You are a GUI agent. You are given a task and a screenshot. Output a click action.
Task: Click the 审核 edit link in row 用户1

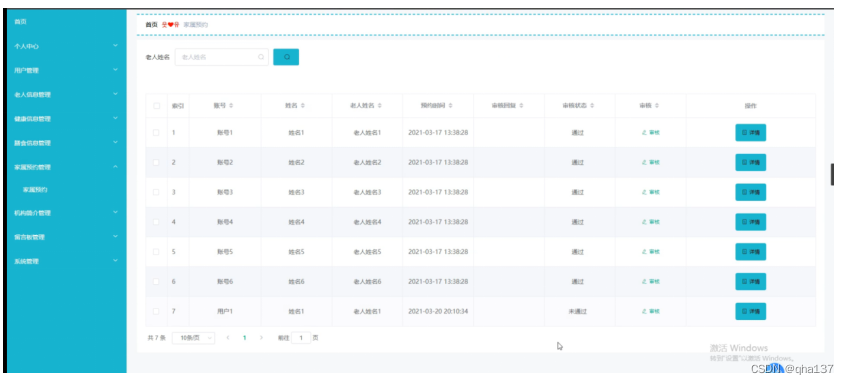(x=651, y=311)
